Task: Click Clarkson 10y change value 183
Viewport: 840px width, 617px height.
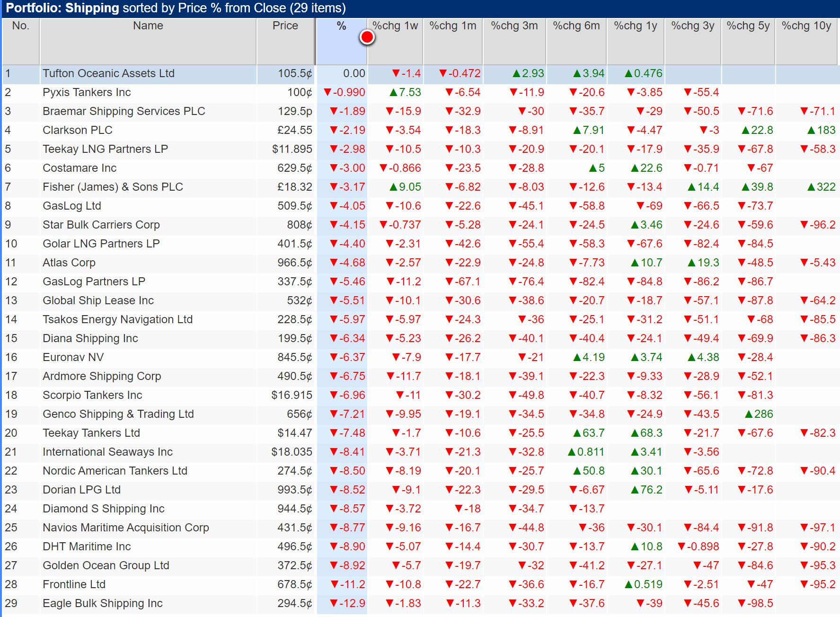Action: (x=822, y=130)
